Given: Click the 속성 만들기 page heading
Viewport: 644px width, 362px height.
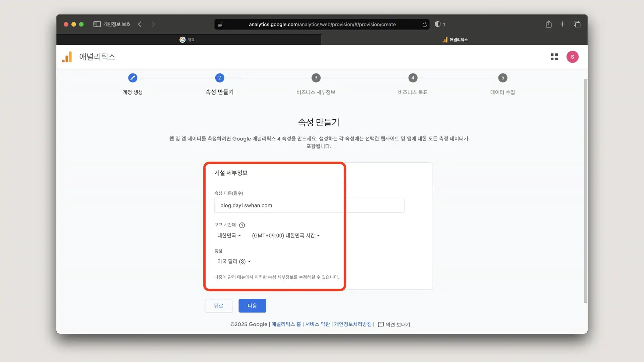Looking at the screenshot, I should 319,122.
